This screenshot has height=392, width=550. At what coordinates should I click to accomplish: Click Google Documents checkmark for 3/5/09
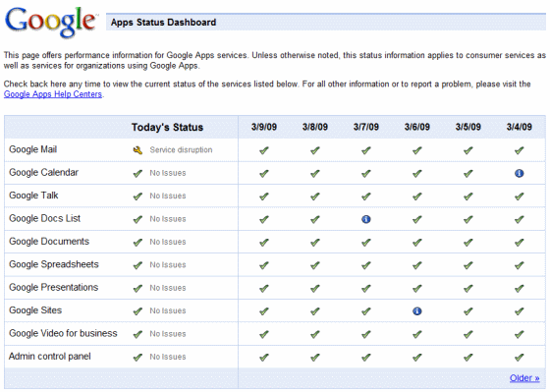(467, 242)
